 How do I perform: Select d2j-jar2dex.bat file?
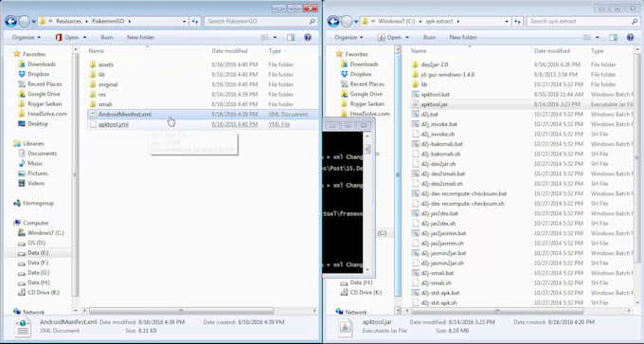click(439, 213)
